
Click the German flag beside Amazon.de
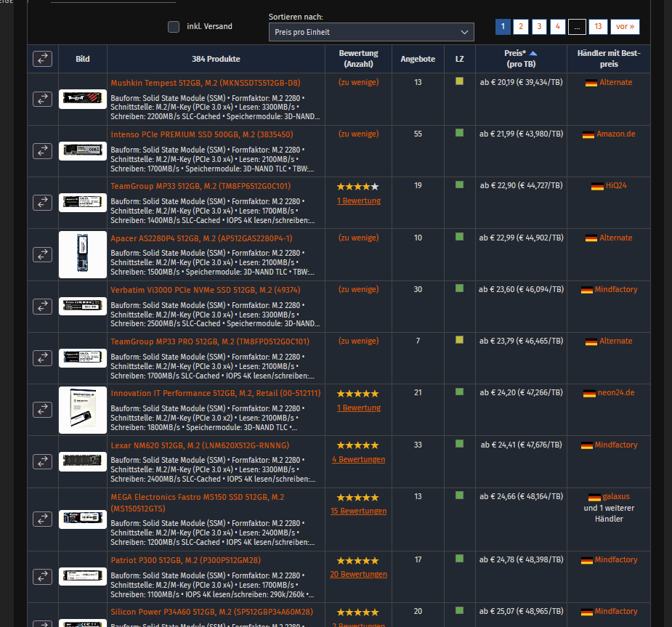pos(588,134)
